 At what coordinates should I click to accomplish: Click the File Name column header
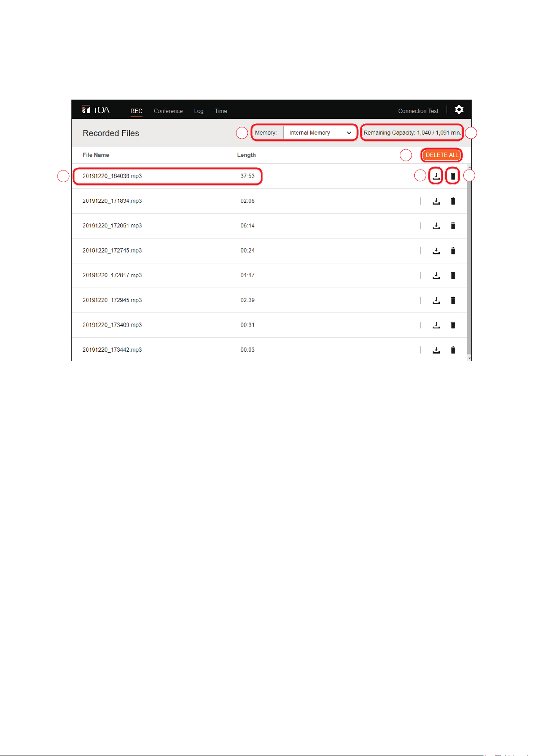96,155
